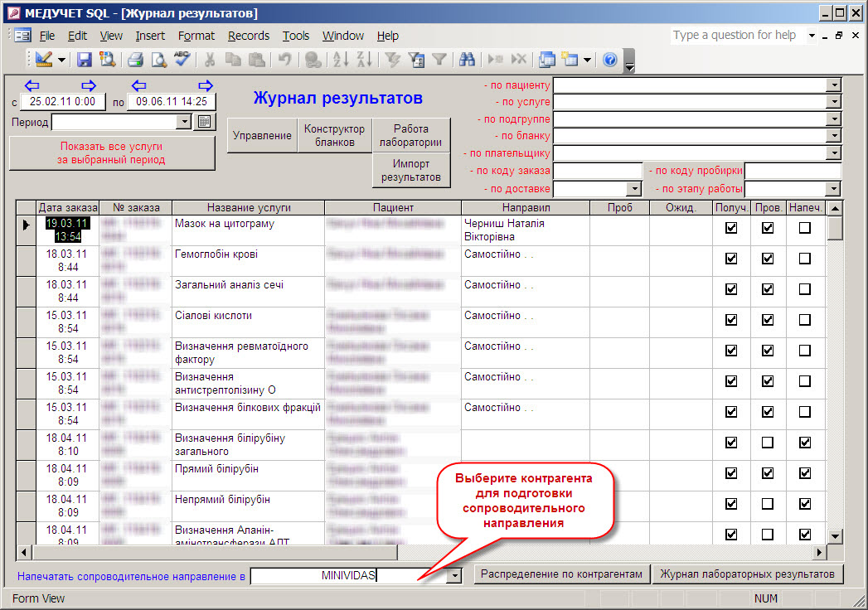Open the 'по услуге' filter dropdown
This screenshot has height=610, width=868.
pyautogui.click(x=833, y=102)
